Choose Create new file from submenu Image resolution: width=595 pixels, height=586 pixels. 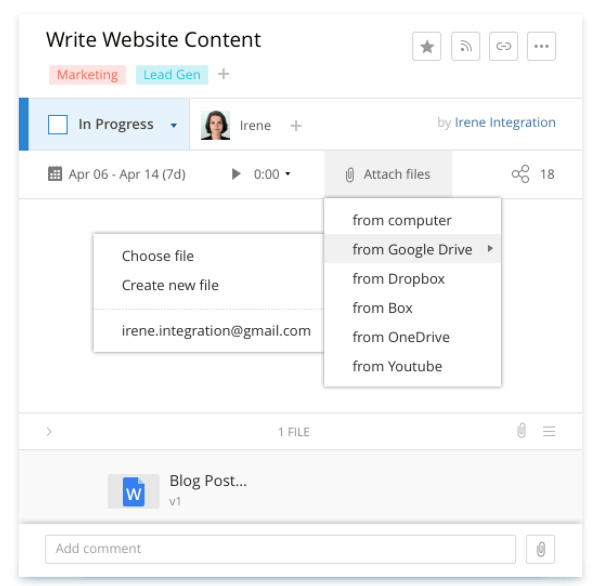(170, 285)
